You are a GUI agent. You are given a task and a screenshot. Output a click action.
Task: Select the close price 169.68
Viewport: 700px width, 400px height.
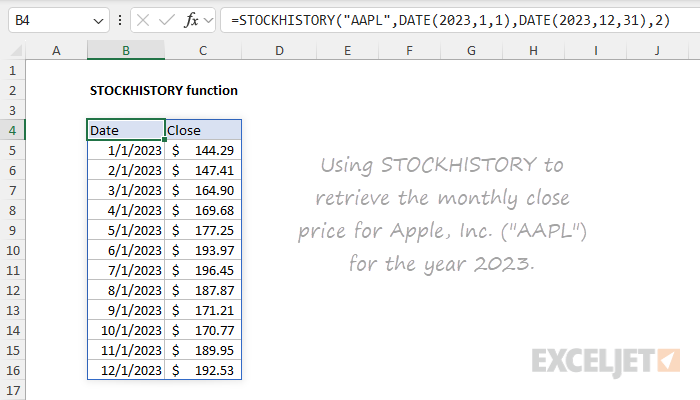pyautogui.click(x=203, y=210)
